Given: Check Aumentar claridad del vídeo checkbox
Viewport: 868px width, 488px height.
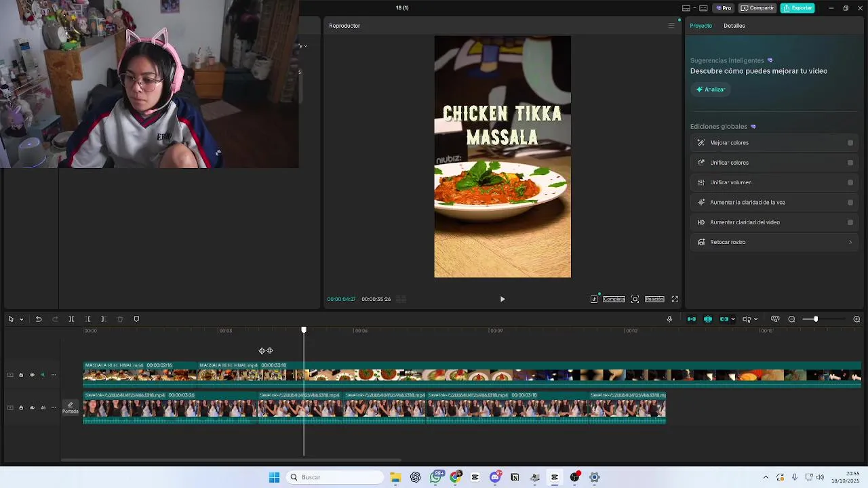Looking at the screenshot, I should [x=850, y=222].
